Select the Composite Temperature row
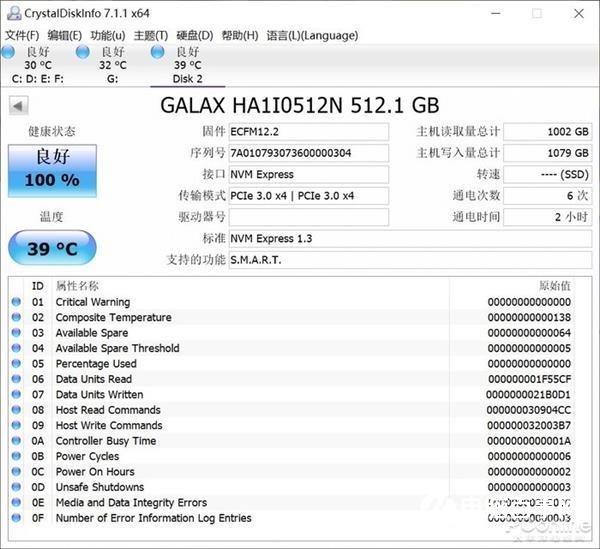Image resolution: width=600 pixels, height=549 pixels. tap(292, 318)
